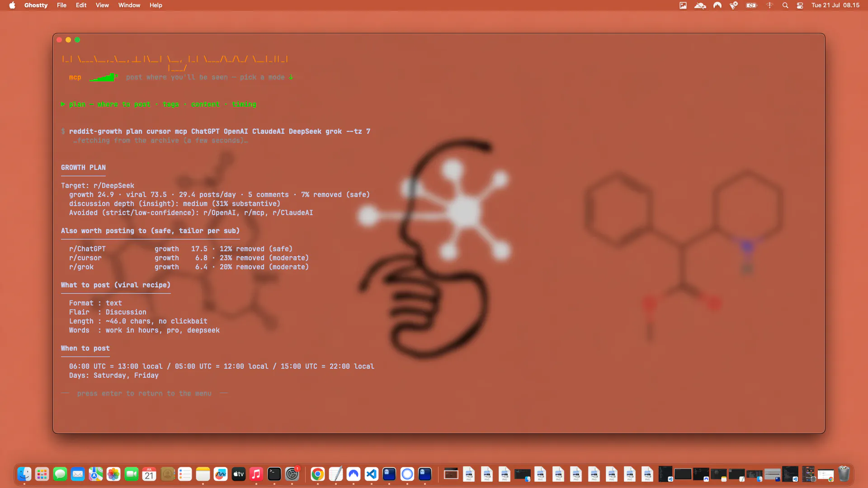The width and height of the screenshot is (868, 488).
Task: Click the Avoided subreddits line
Action: (191, 213)
